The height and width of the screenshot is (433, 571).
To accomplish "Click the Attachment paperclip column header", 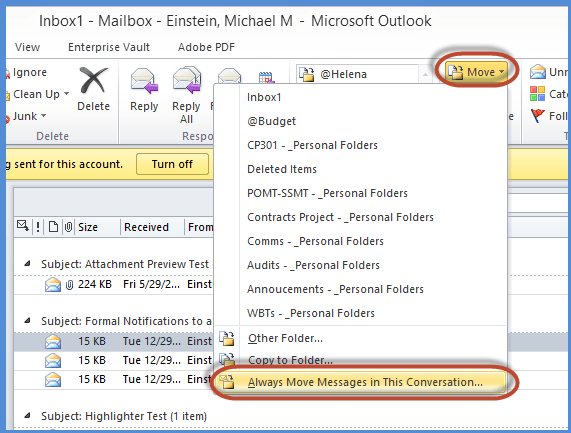I will click(x=68, y=227).
